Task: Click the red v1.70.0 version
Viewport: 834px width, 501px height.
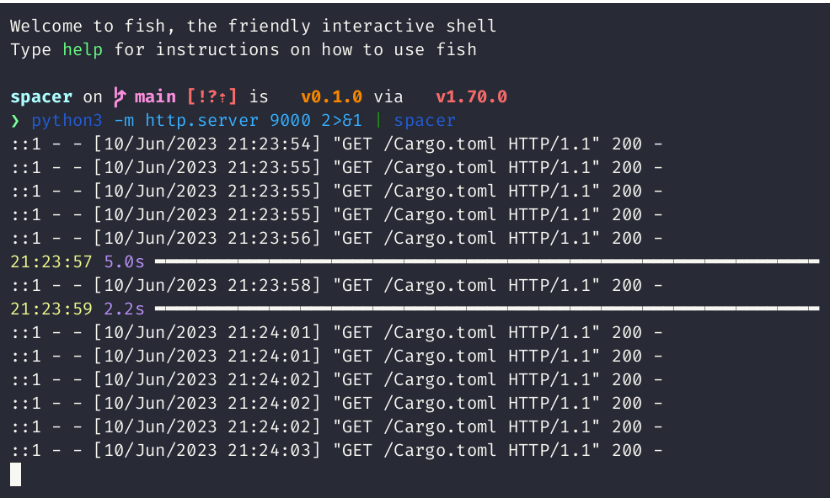Action: point(470,97)
